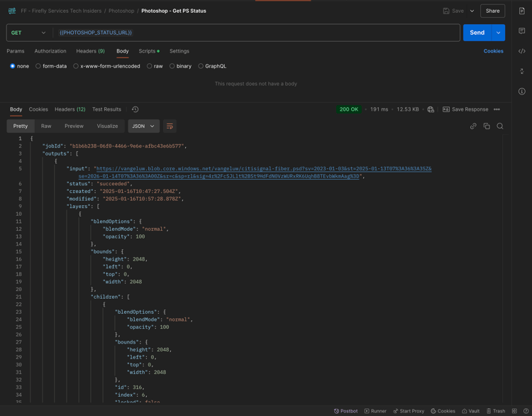Click the Save Response button
This screenshot has width=532, height=416.
coord(465,109)
